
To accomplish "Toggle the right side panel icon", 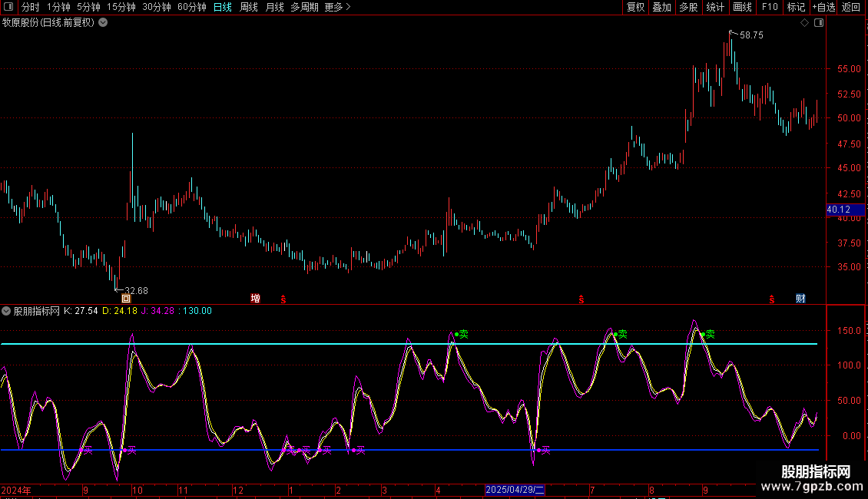I will (819, 23).
